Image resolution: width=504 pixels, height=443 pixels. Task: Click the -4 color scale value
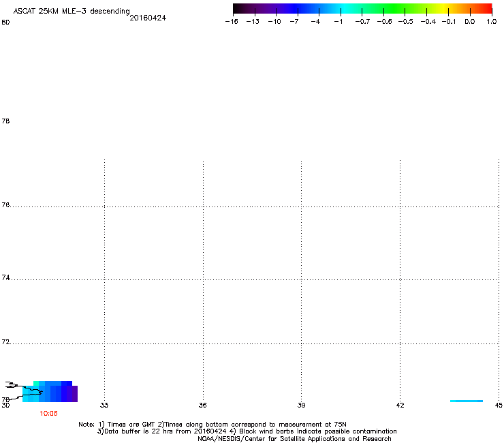(x=315, y=22)
